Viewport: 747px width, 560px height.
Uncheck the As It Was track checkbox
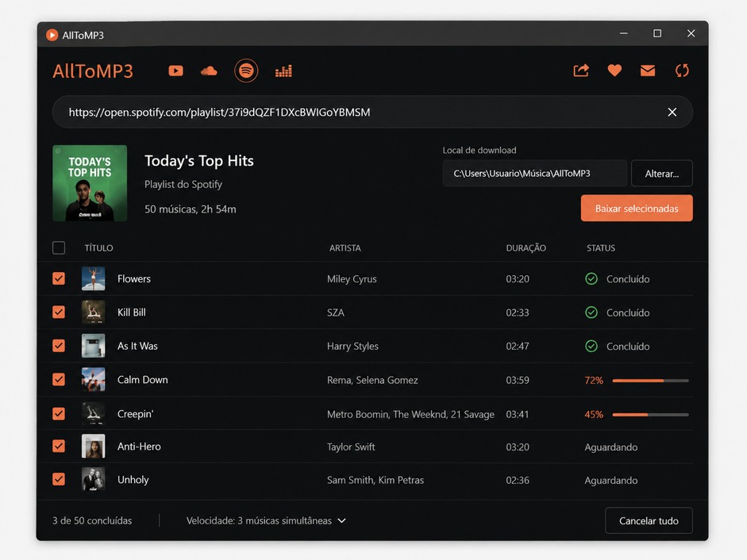[x=59, y=346]
